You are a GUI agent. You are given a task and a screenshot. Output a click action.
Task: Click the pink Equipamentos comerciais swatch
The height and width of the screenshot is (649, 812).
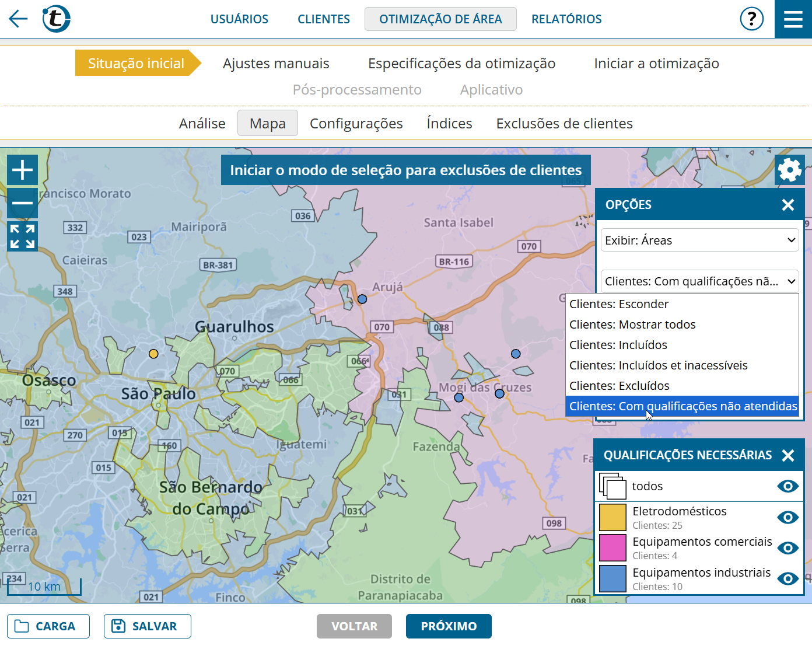click(612, 548)
